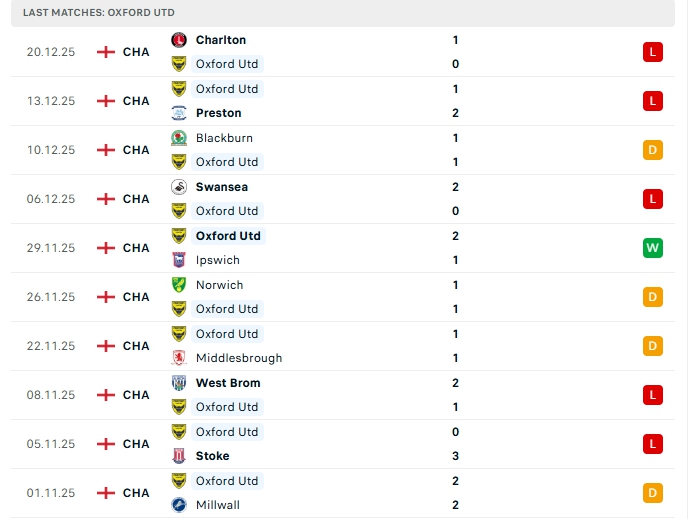Click the Swansea club crest
The height and width of the screenshot is (519, 688).
pos(179,187)
